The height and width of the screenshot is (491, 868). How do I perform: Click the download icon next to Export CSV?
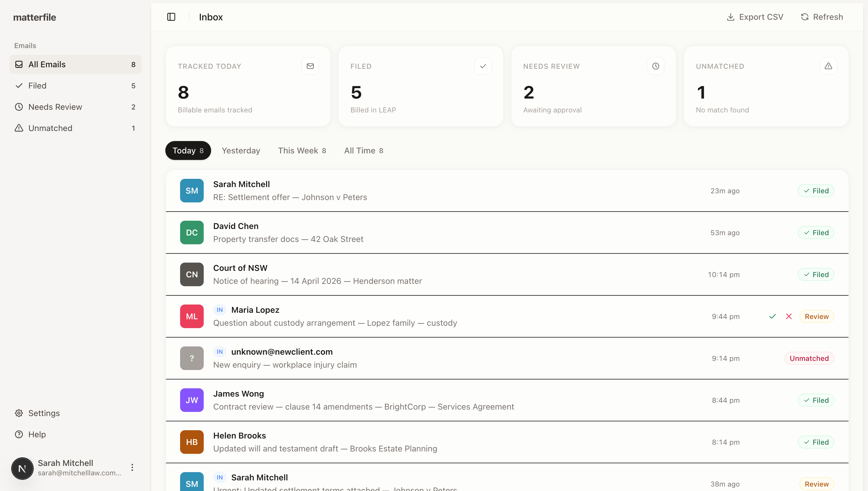pyautogui.click(x=730, y=17)
